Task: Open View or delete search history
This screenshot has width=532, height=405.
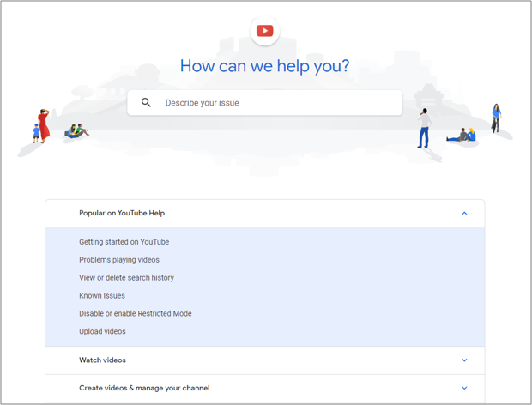Action: 126,278
